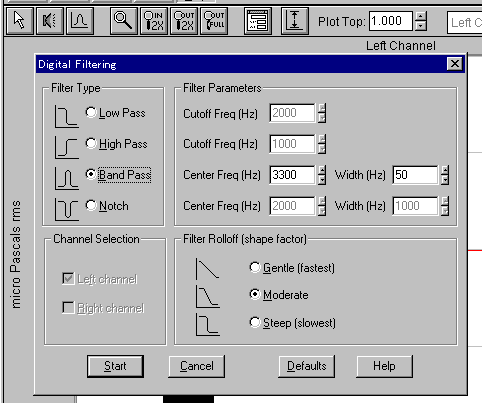The image size is (482, 403).
Task: Click the Zoom Out 2X icon
Action: (184, 21)
